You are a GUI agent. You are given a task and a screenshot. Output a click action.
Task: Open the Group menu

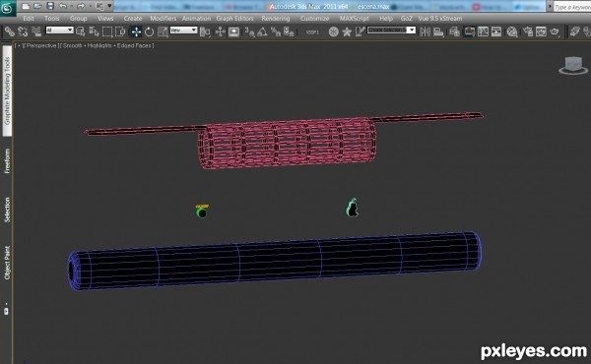78,19
